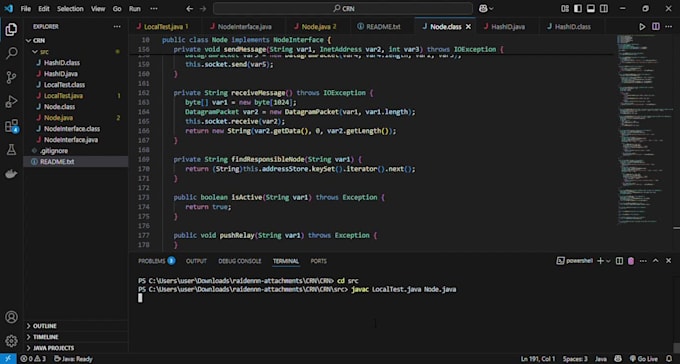The image size is (680, 364).
Task: Click Go Live in status bar
Action: click(644, 359)
